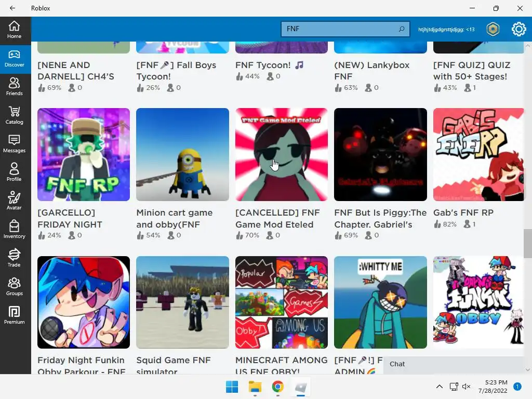
Task: Open the notification badge in the taskbar
Action: 517,387
